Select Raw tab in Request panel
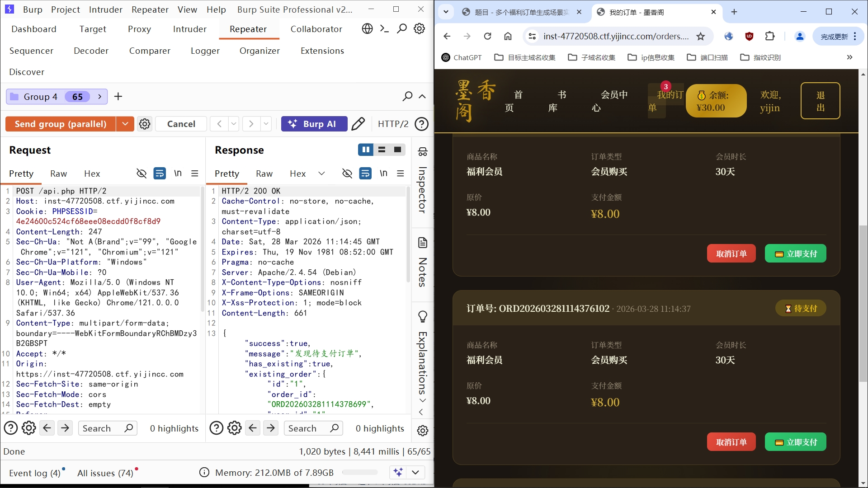 [58, 174]
